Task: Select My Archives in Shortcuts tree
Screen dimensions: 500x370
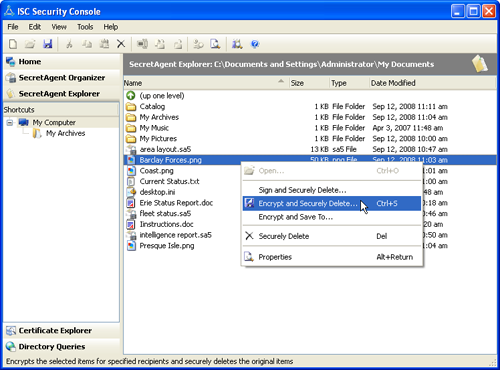Action: pyautogui.click(x=65, y=133)
